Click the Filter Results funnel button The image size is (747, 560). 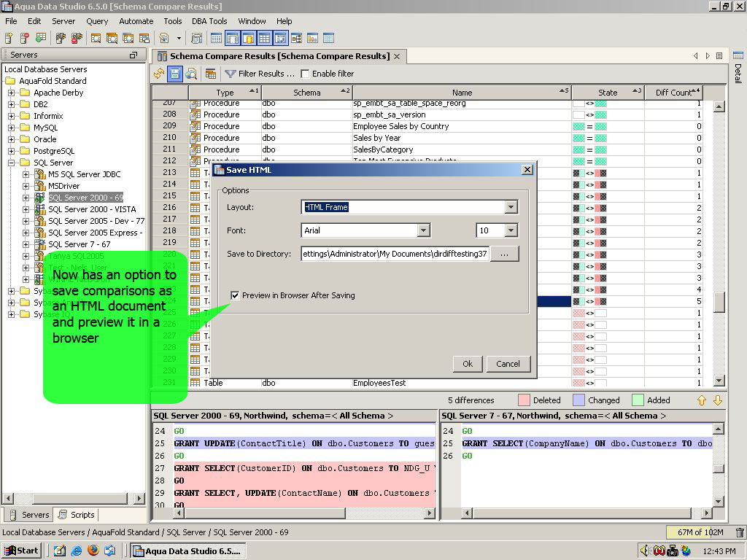pyautogui.click(x=260, y=74)
